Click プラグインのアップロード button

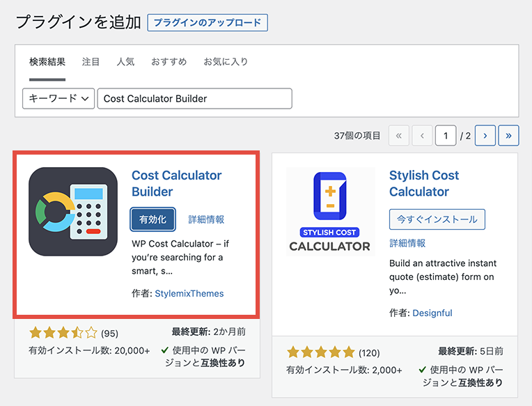[x=208, y=23]
